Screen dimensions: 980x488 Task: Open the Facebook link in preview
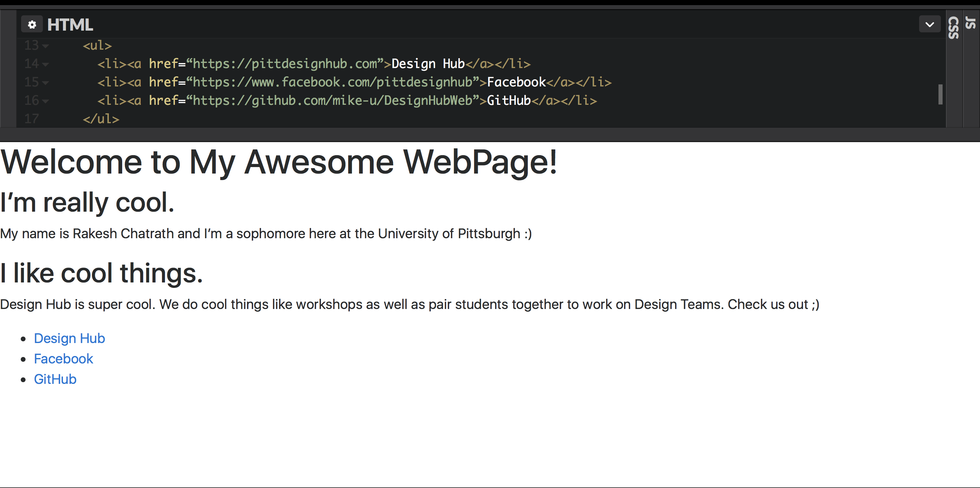coord(64,359)
